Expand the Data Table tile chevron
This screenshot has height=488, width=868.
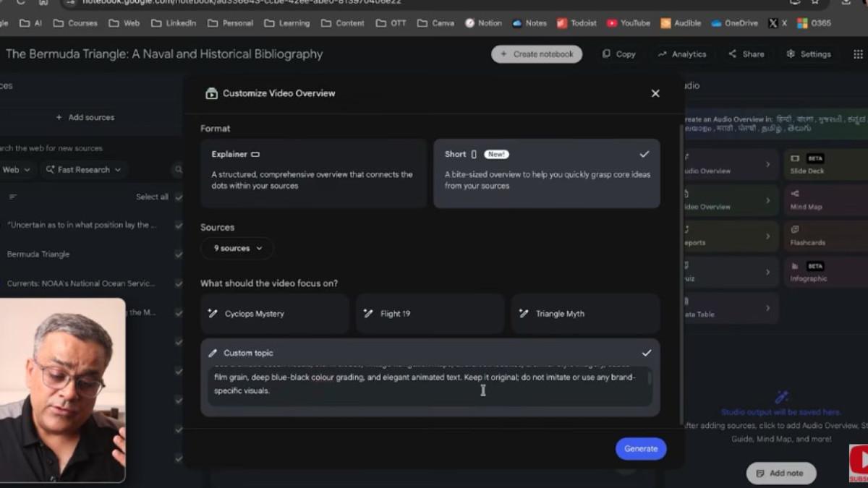(x=767, y=307)
